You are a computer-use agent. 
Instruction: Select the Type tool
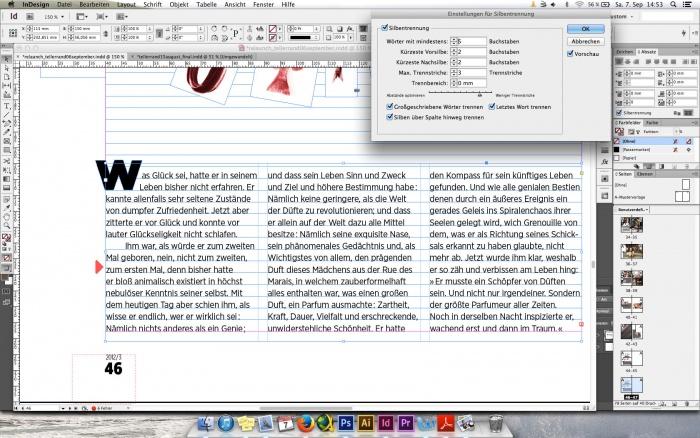7,106
